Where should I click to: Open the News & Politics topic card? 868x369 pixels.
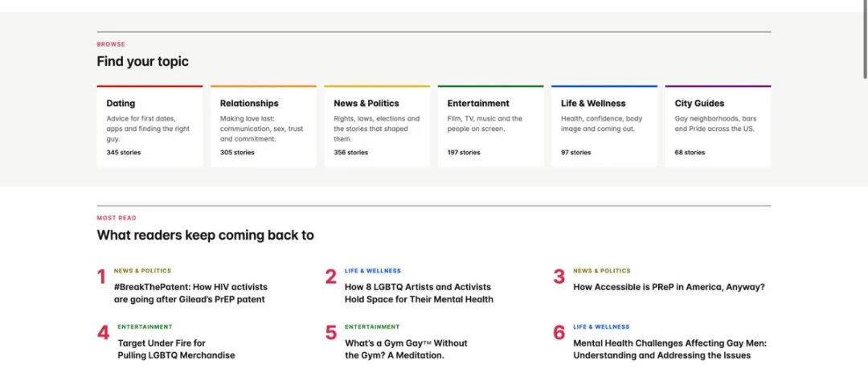(x=377, y=126)
